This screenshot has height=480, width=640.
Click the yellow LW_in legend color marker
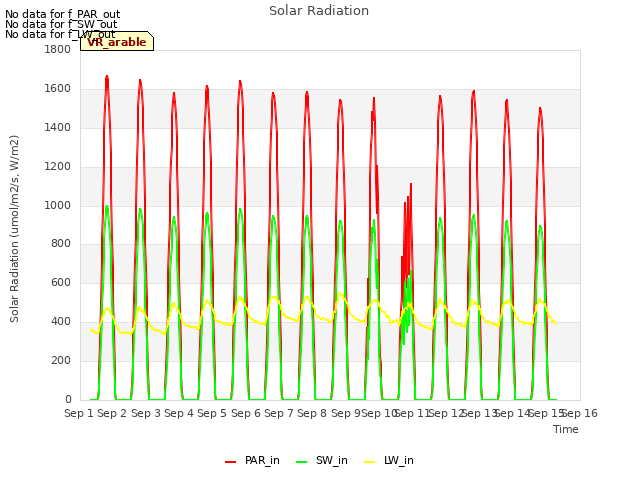click(x=369, y=462)
